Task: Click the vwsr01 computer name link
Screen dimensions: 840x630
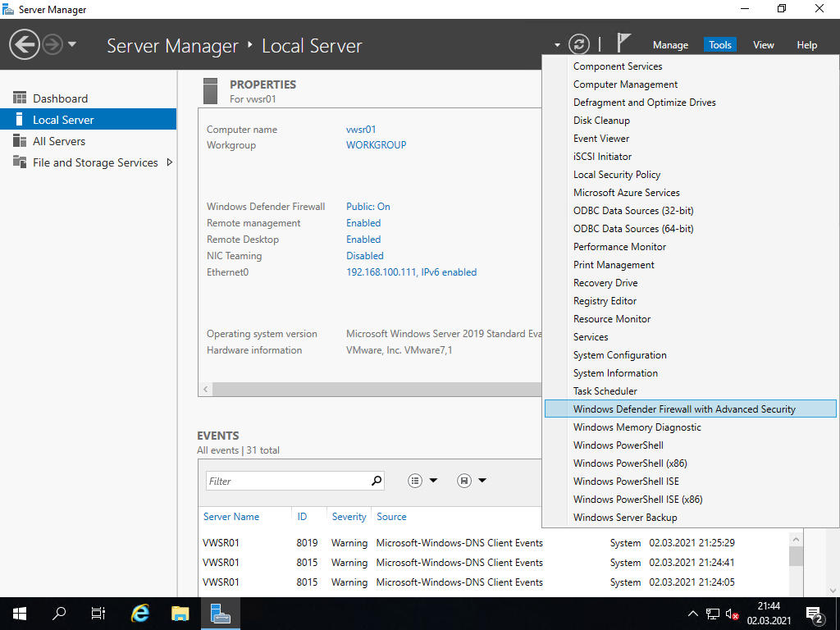Action: click(361, 130)
